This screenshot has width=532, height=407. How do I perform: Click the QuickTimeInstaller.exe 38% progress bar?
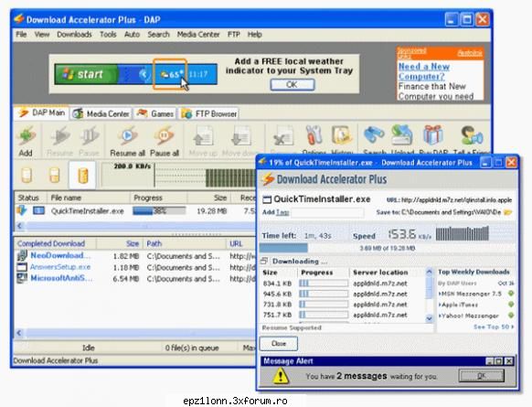point(159,210)
